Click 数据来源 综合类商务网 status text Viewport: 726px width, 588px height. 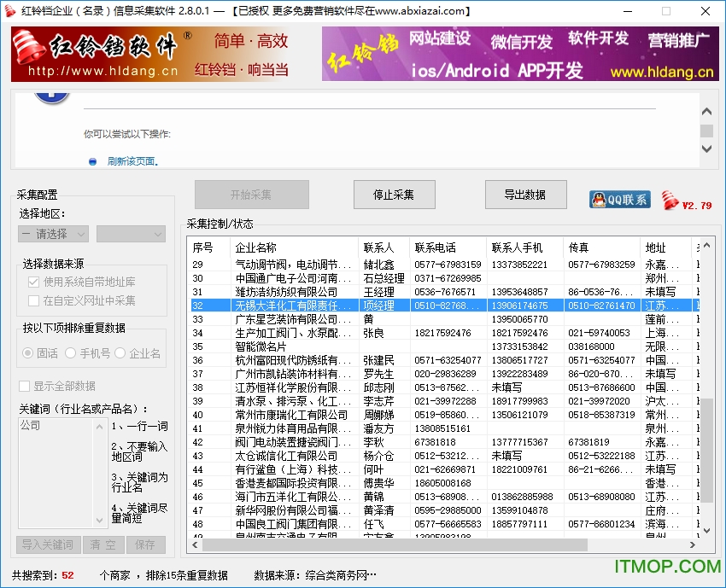tap(315, 575)
